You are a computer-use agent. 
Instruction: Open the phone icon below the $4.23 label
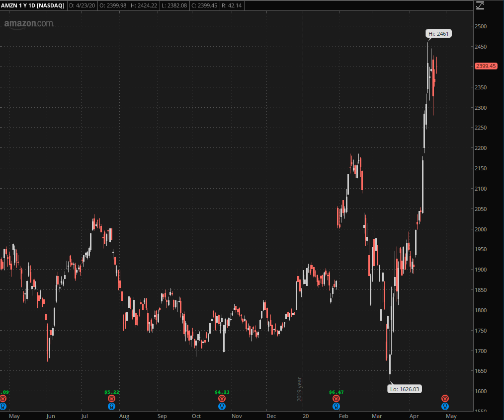[x=222, y=399]
